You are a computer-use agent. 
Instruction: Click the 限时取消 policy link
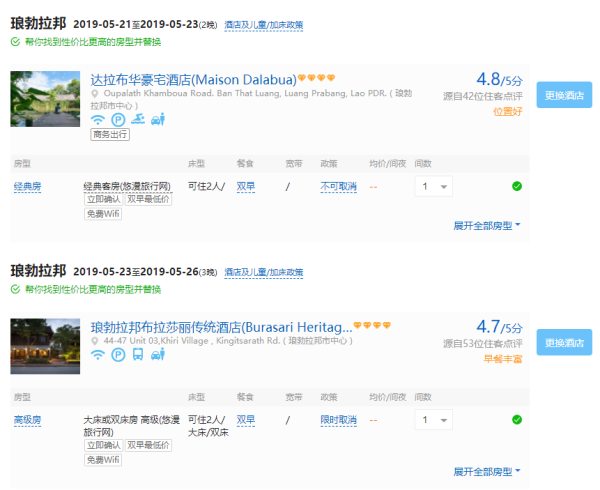click(x=338, y=420)
